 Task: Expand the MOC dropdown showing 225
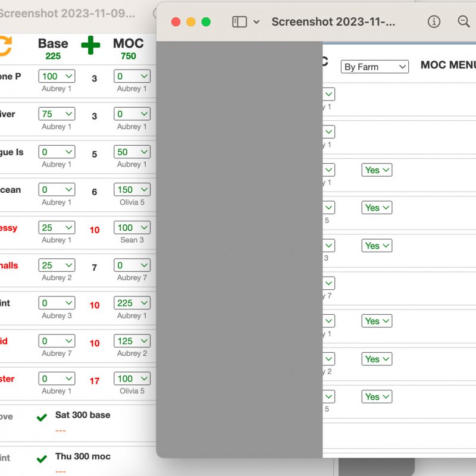click(132, 303)
